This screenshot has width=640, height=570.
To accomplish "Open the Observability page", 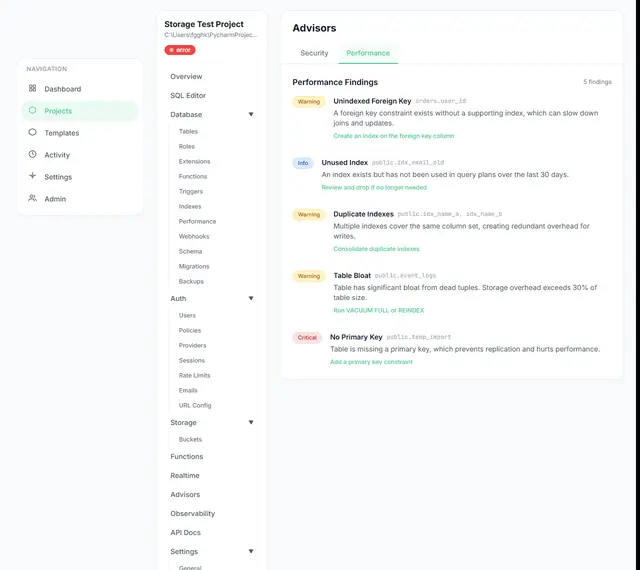I will [193, 514].
